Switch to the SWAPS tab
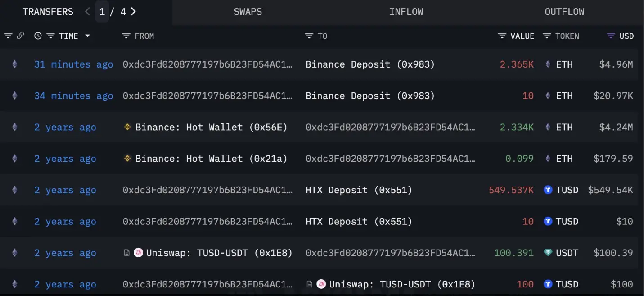This screenshot has height=296, width=644. [248, 12]
